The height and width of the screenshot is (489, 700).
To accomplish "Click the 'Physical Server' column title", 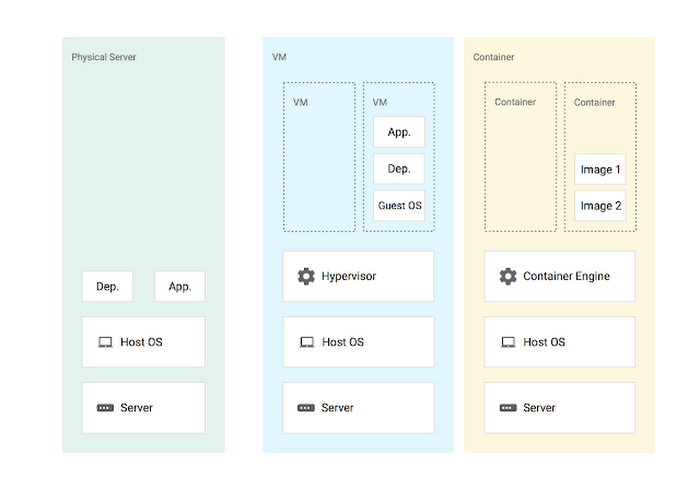I will pos(104,57).
